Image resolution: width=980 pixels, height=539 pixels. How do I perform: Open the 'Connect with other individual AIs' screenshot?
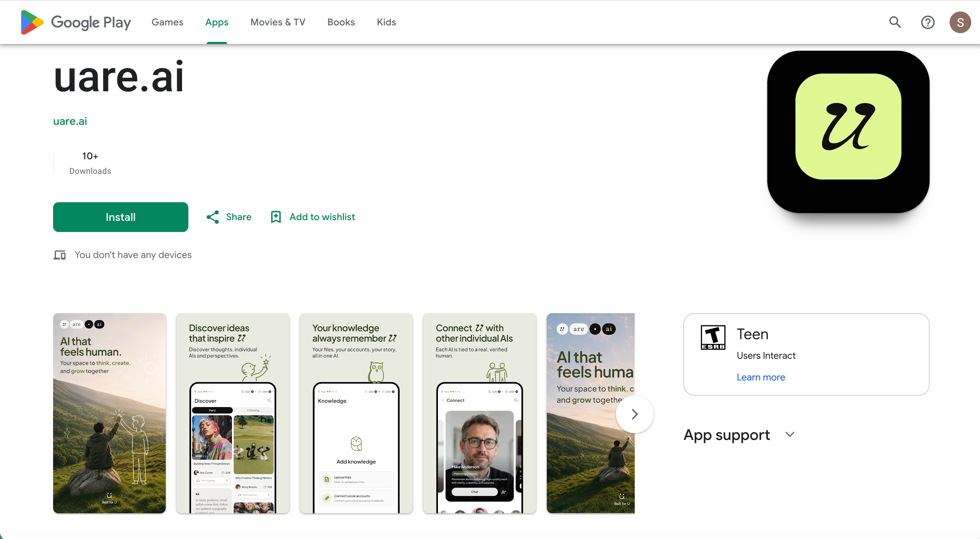click(x=480, y=413)
